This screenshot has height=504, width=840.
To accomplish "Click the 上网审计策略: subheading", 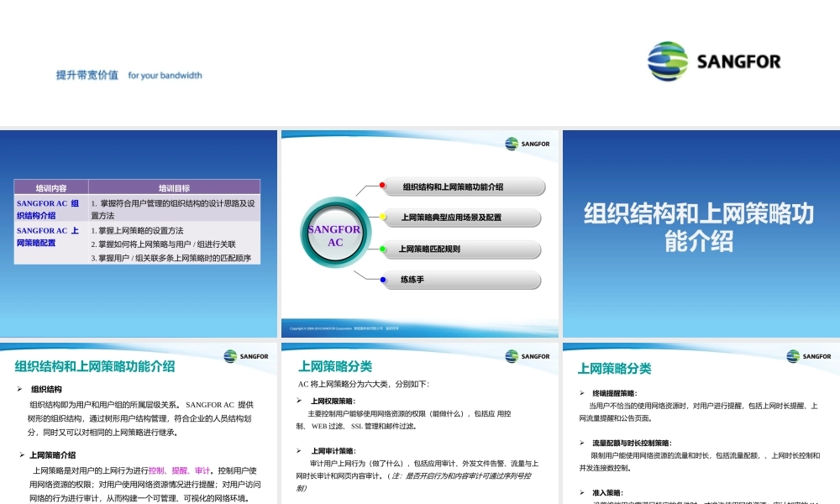I will click(333, 451).
